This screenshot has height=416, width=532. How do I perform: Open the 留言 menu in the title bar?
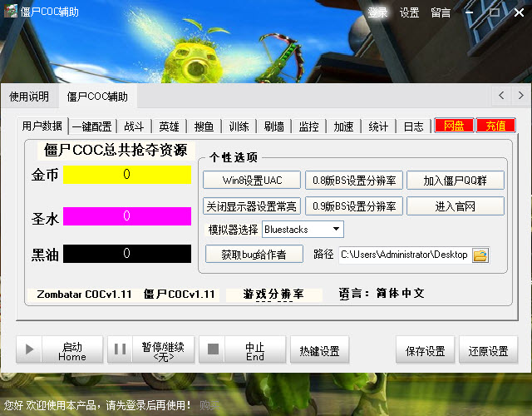441,12
